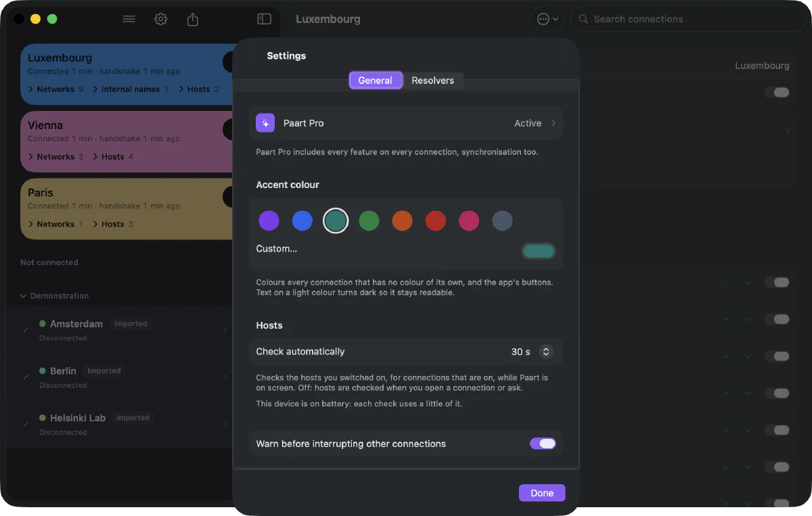Collapse the Demonstration group
The height and width of the screenshot is (516, 812).
[x=24, y=296]
